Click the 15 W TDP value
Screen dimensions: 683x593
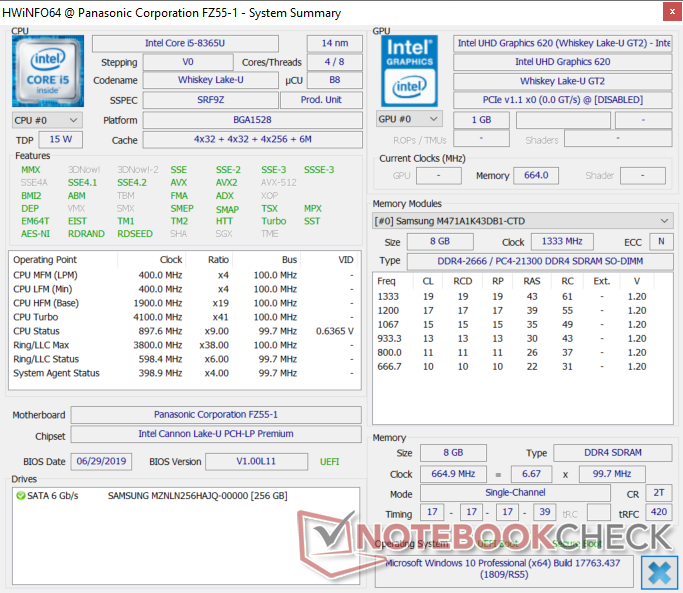tap(61, 139)
